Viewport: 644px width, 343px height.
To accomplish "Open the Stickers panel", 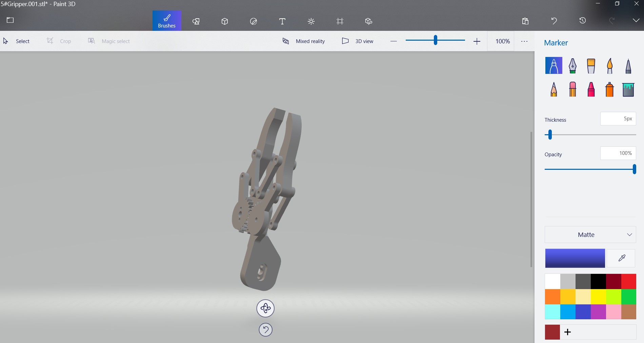I will click(x=254, y=21).
